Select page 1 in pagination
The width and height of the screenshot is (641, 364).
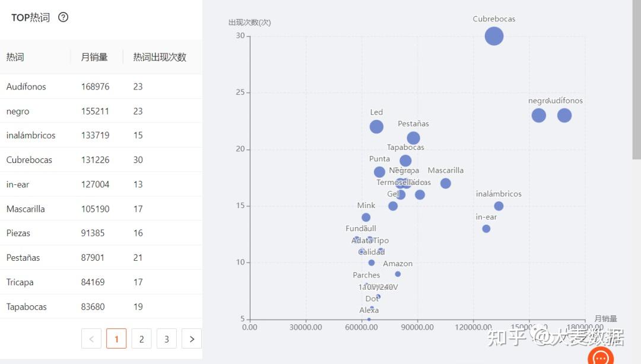click(x=116, y=339)
